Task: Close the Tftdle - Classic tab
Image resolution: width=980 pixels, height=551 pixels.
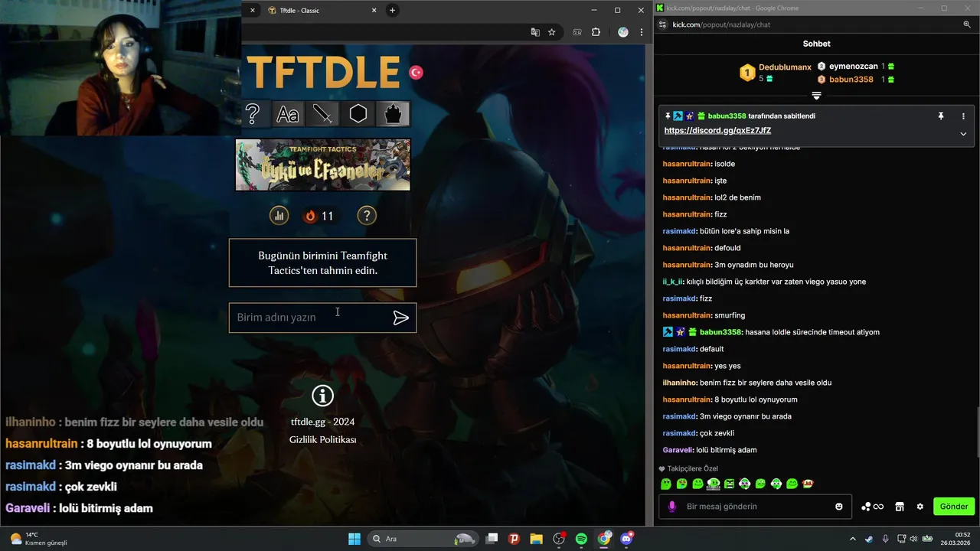Action: tap(374, 11)
